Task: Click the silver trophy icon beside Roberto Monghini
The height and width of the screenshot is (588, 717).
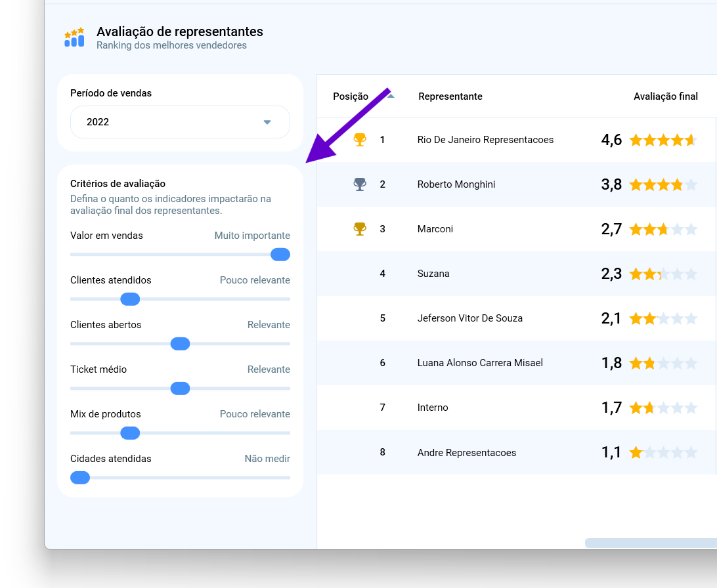Action: [x=360, y=184]
